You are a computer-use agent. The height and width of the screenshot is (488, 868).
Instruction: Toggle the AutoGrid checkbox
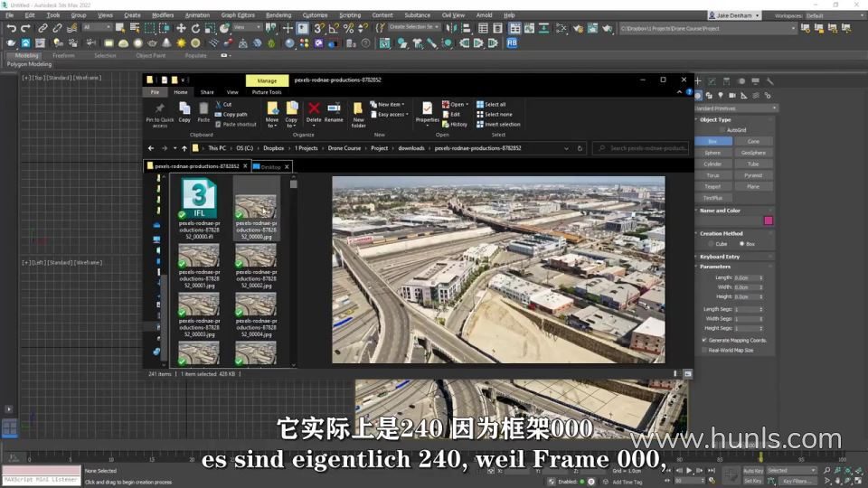point(722,130)
